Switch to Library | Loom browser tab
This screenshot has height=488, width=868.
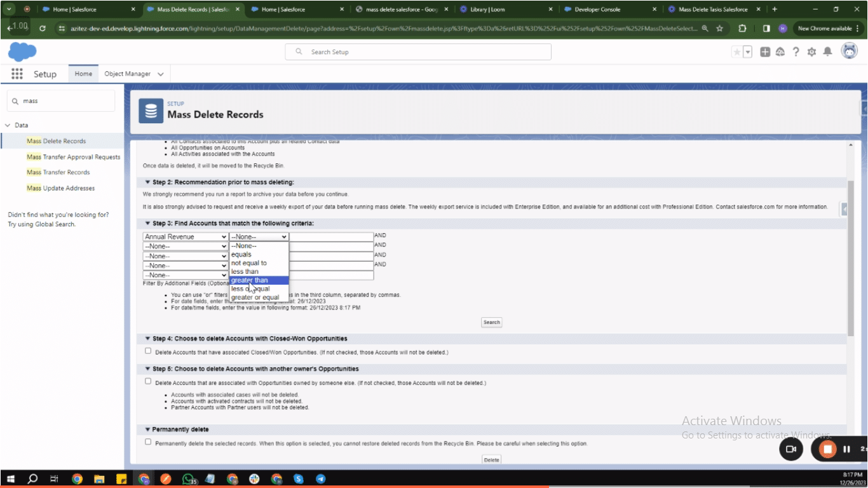click(488, 10)
